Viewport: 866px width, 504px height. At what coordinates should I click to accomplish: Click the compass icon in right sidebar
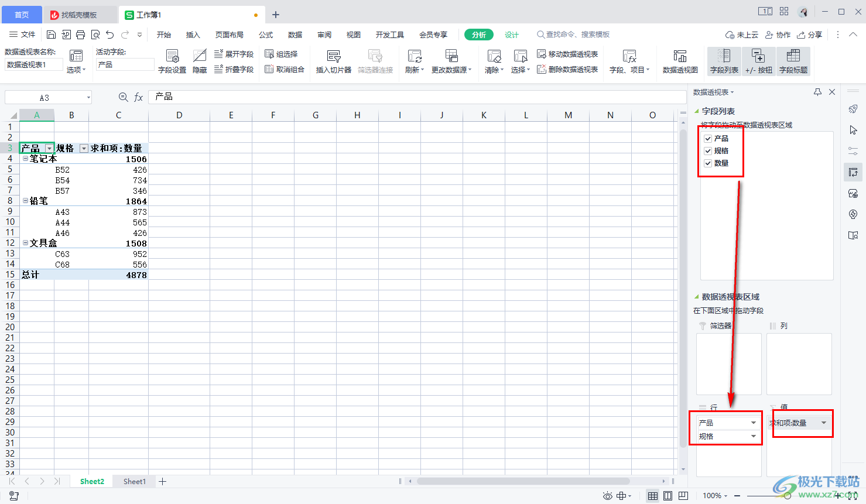click(x=853, y=214)
